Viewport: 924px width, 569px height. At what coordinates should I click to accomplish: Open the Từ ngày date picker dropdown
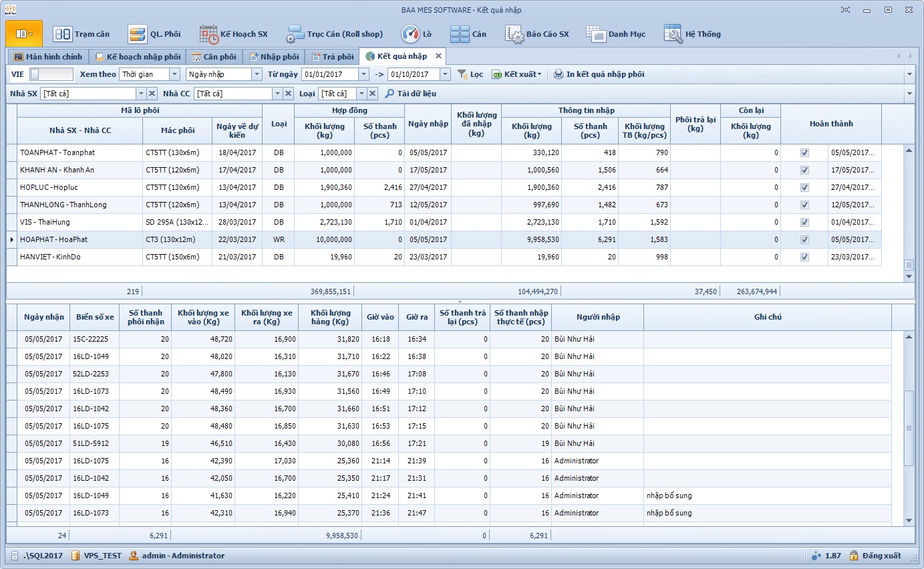point(363,74)
